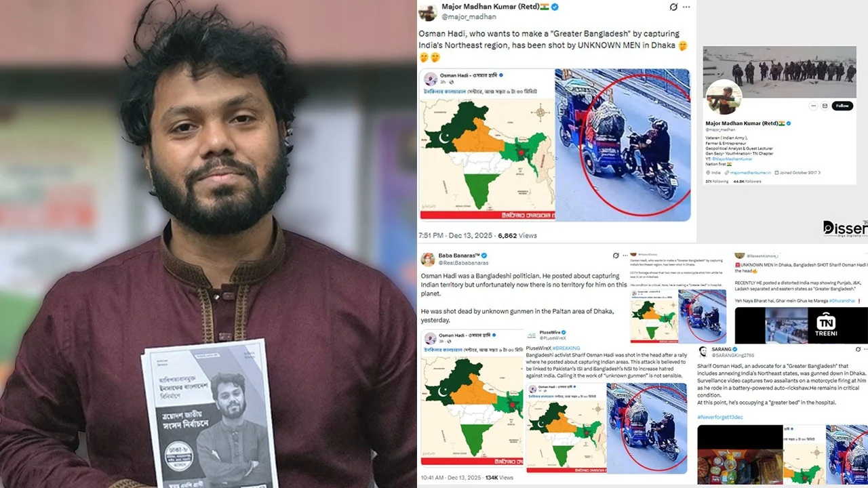Image resolution: width=868 pixels, height=488 pixels.
Task: Click SARANG account avatar
Action: [703, 351]
